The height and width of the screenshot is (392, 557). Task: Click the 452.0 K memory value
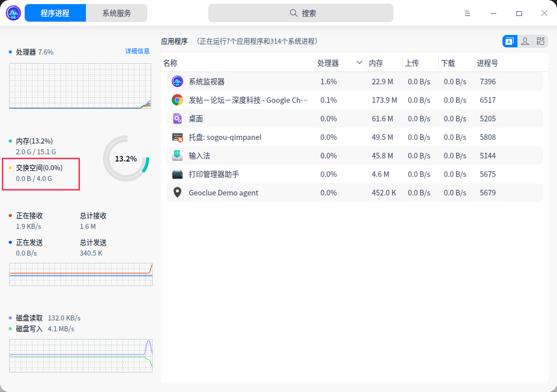pos(384,192)
